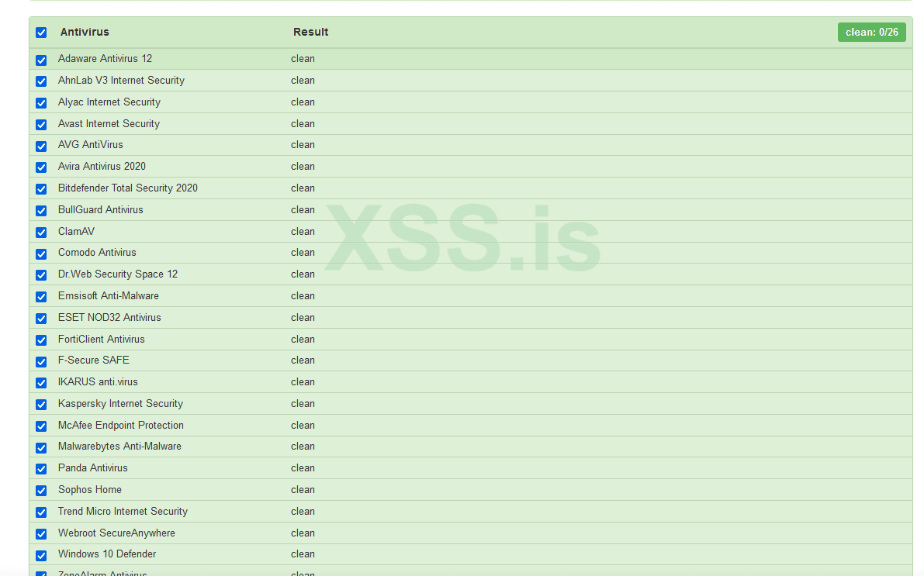Click the Antivirus column header
The width and height of the screenshot is (924, 576).
coord(85,32)
